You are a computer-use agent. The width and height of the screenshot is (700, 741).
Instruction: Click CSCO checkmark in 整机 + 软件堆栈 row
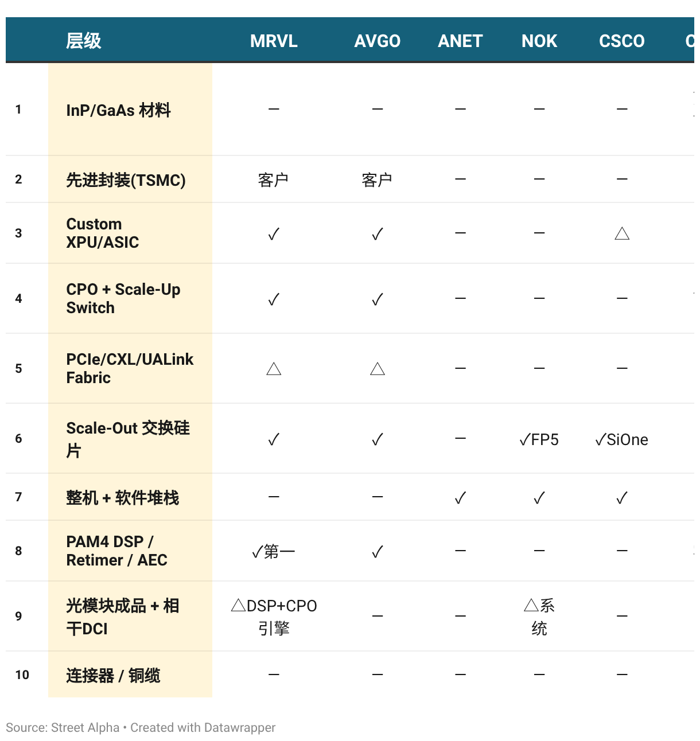[x=622, y=498]
